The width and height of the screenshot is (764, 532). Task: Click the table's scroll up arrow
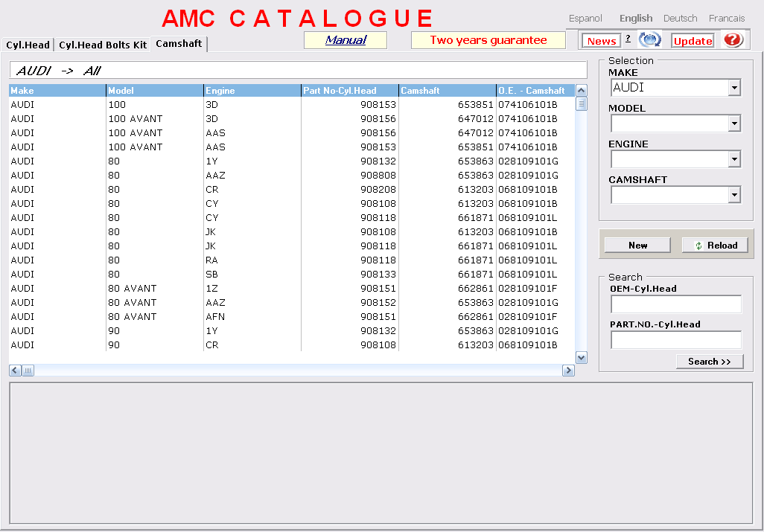(x=582, y=91)
